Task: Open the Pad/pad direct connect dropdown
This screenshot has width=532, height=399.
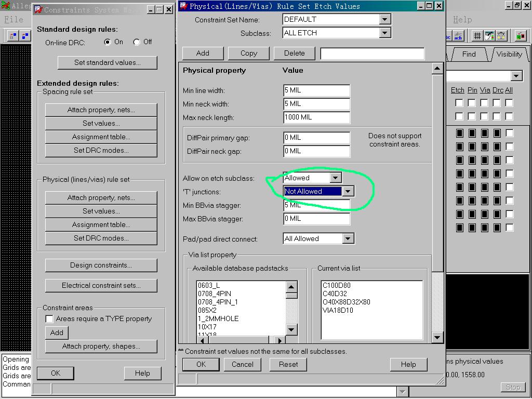Action: click(348, 238)
